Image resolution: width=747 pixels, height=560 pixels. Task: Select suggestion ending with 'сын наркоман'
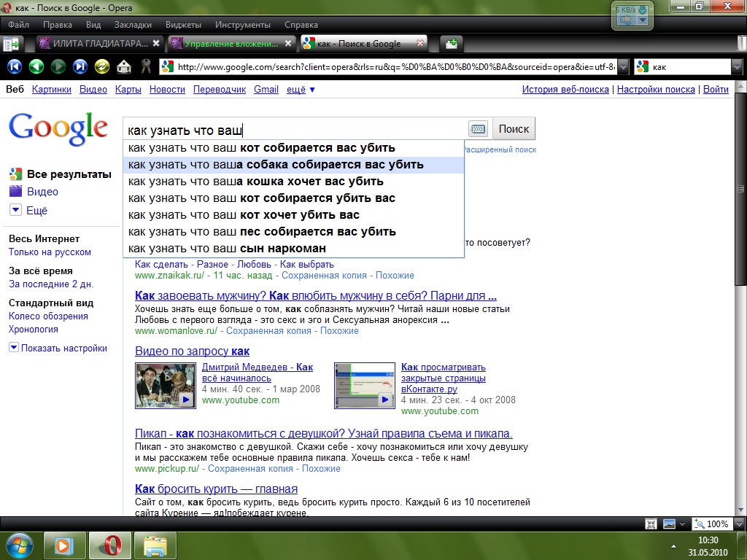click(227, 249)
